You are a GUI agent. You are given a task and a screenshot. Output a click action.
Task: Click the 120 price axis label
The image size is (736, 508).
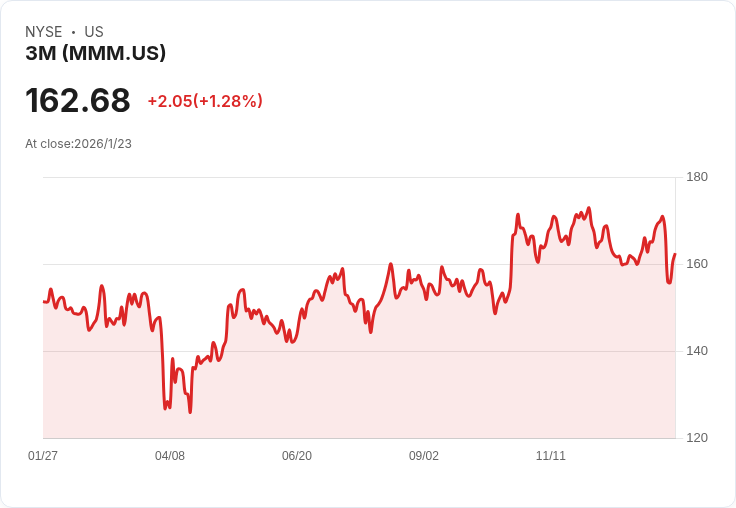pos(697,438)
